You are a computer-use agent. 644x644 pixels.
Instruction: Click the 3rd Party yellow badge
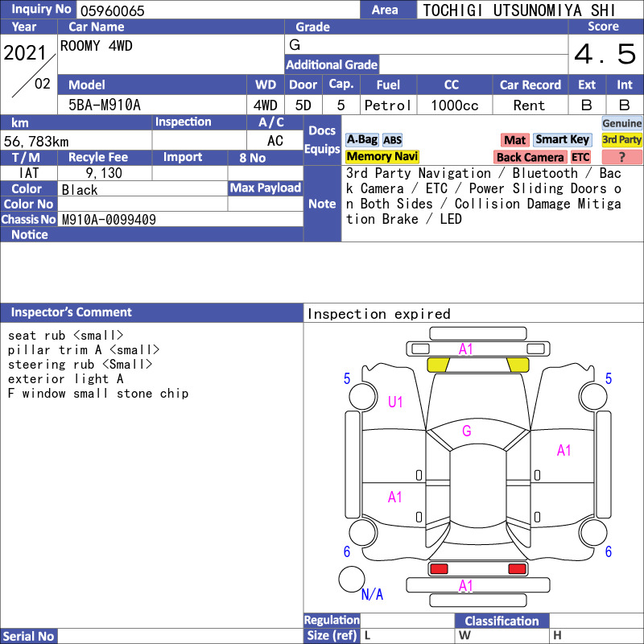tap(621, 139)
